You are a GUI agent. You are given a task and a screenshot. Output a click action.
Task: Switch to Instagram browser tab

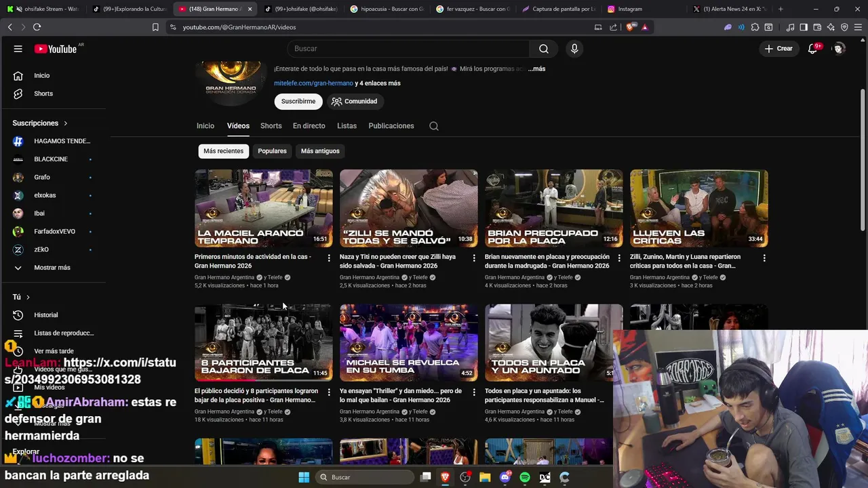(x=643, y=9)
